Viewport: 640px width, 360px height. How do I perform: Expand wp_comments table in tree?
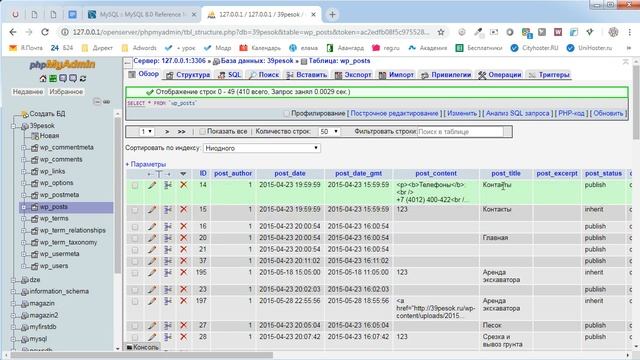(24, 160)
